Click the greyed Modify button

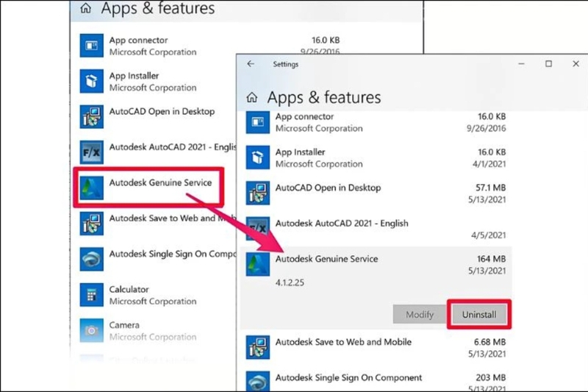click(420, 314)
